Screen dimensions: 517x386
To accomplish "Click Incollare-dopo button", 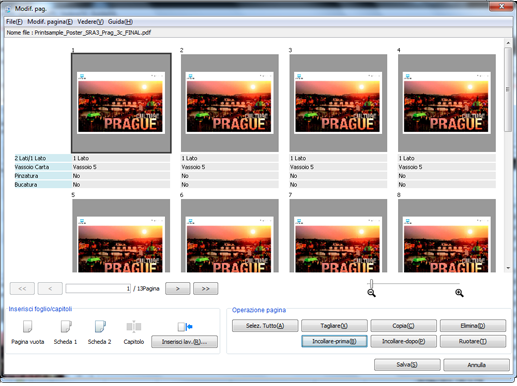I will coord(403,341).
